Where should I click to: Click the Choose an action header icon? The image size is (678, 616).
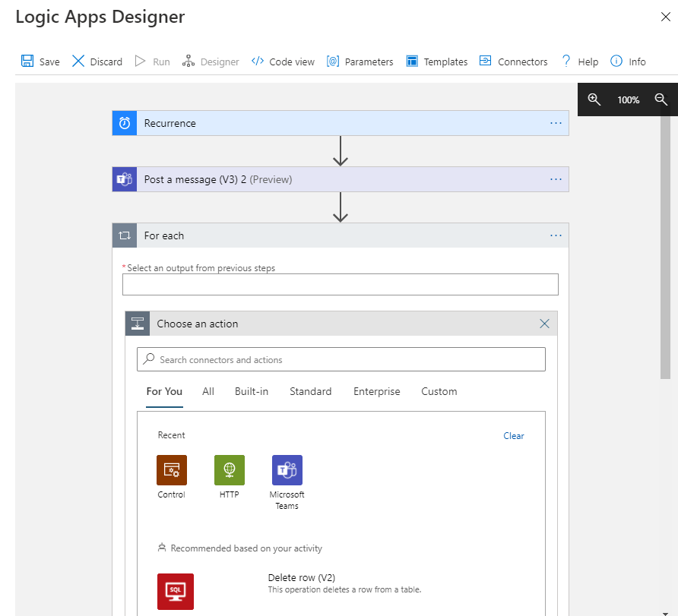click(138, 324)
